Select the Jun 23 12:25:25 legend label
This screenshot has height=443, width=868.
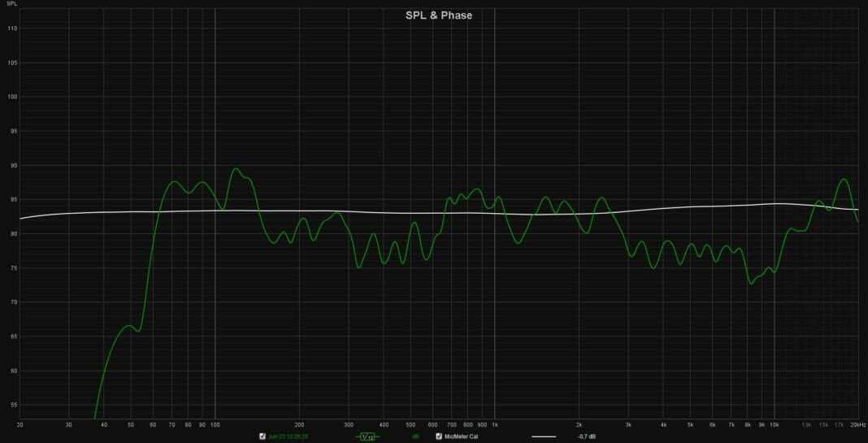[288, 436]
